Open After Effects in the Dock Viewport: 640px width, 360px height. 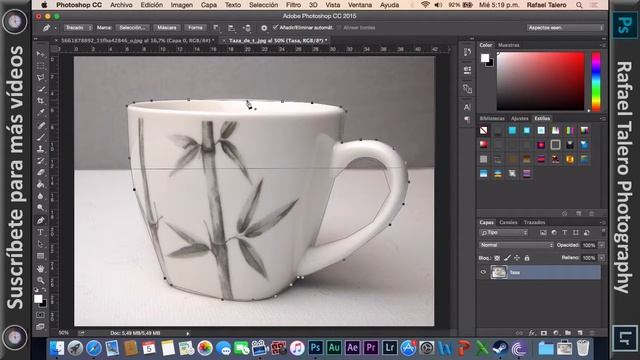coord(352,348)
